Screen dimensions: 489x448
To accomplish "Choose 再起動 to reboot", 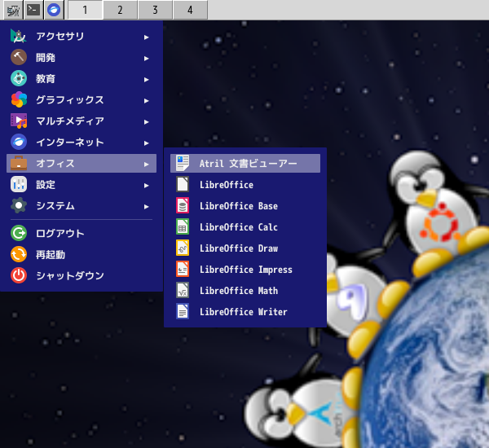I will [x=81, y=254].
